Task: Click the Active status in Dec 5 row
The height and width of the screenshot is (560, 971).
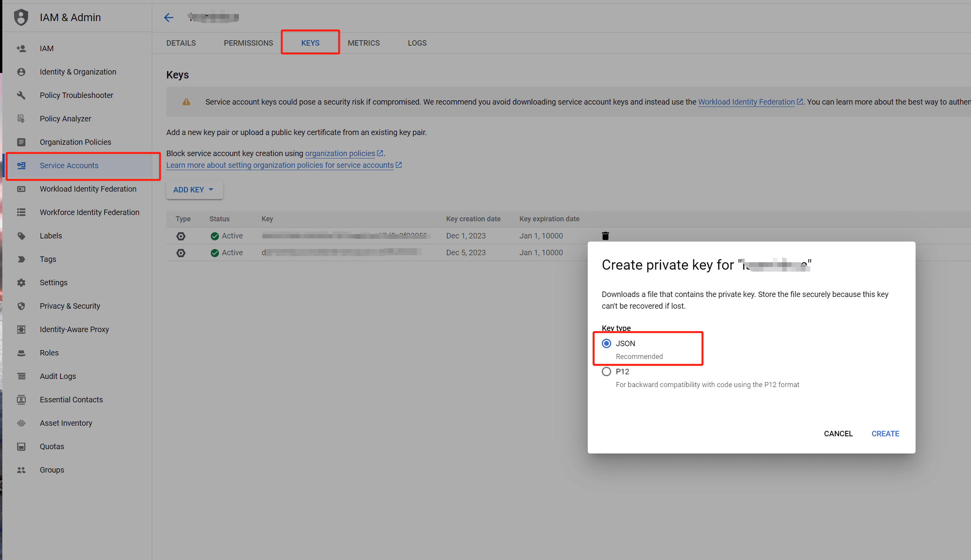Action: (x=226, y=252)
